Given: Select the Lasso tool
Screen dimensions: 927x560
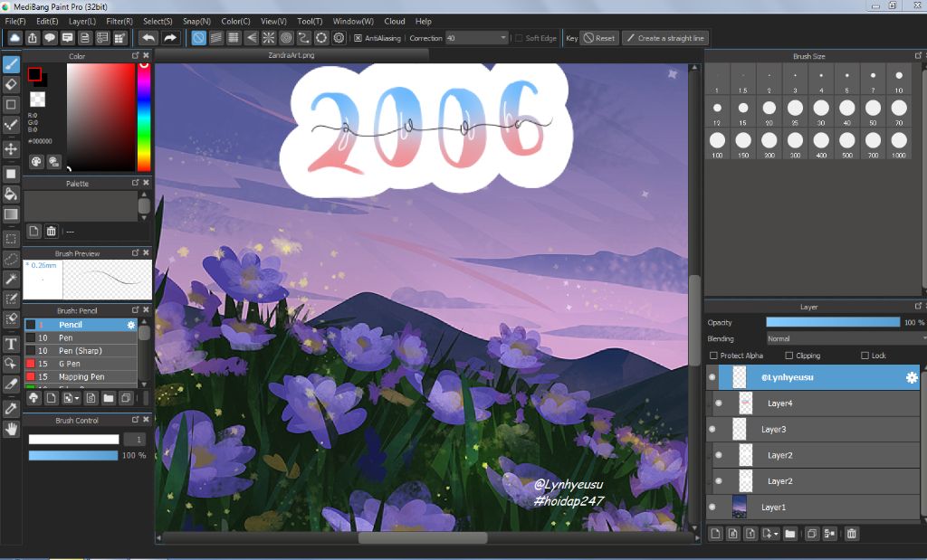Looking at the screenshot, I should click(11, 260).
